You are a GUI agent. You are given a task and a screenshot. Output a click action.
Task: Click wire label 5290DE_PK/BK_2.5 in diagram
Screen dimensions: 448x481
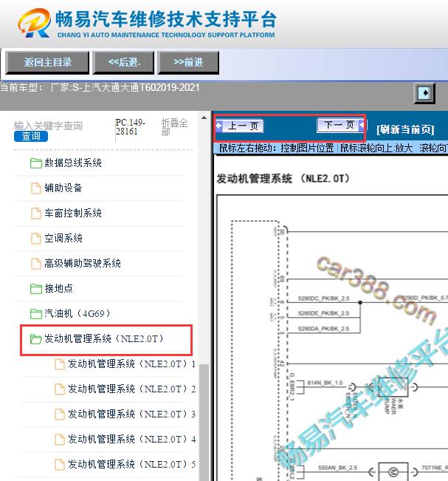click(x=323, y=313)
